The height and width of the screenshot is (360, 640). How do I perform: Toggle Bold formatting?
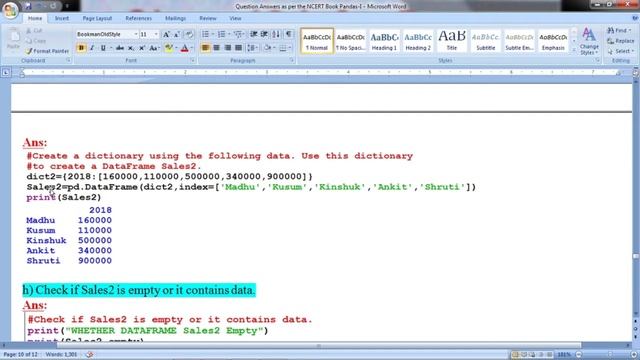point(81,48)
